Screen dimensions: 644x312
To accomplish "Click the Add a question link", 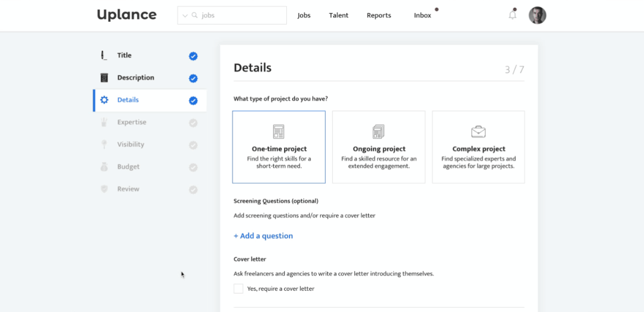I will pyautogui.click(x=263, y=236).
